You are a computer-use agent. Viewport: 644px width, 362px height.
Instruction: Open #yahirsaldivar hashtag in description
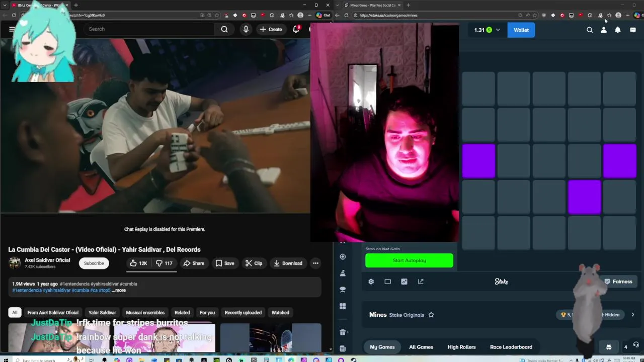click(x=57, y=290)
